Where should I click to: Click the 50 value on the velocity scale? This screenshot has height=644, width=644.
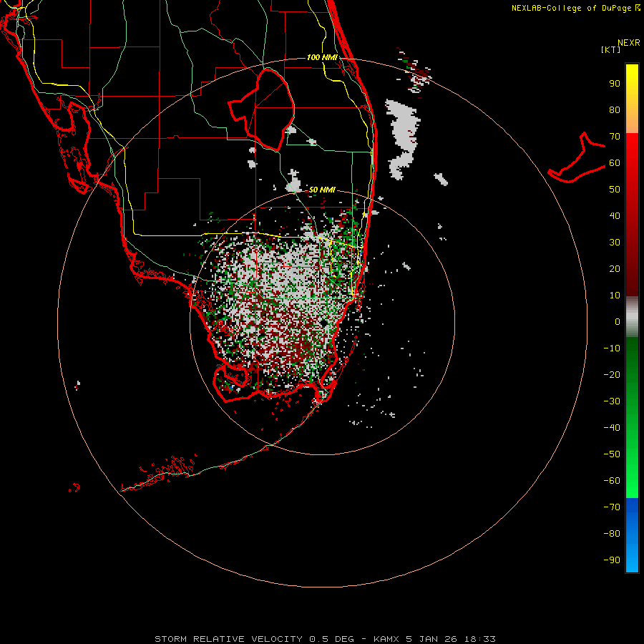tap(615, 190)
